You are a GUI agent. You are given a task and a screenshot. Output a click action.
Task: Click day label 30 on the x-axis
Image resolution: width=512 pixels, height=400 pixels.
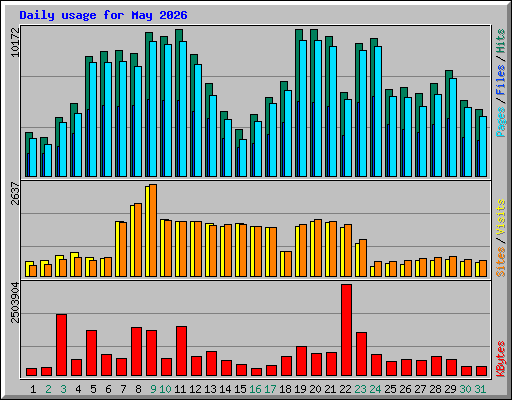coord(465,389)
